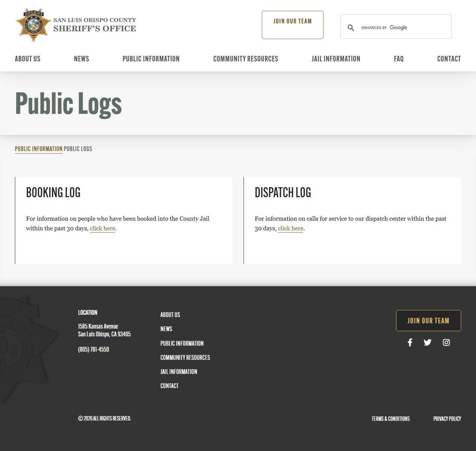Click the San Luis Obispo County Sheriff's Office title
The width and height of the screenshot is (476, 451).
tap(94, 25)
